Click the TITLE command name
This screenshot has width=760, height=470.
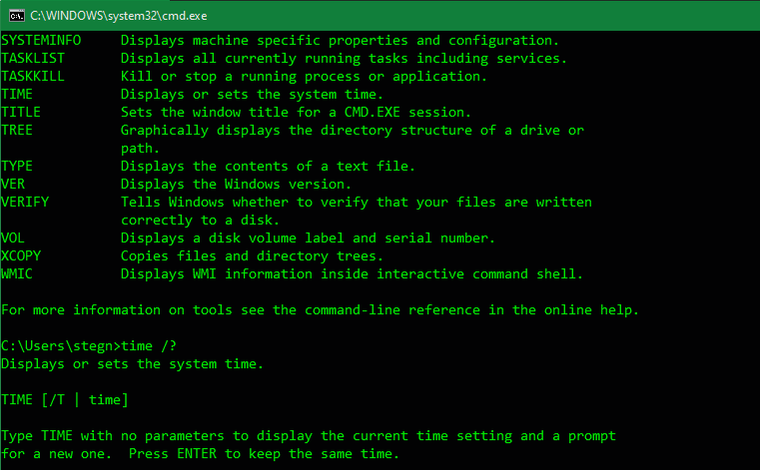tap(21, 112)
